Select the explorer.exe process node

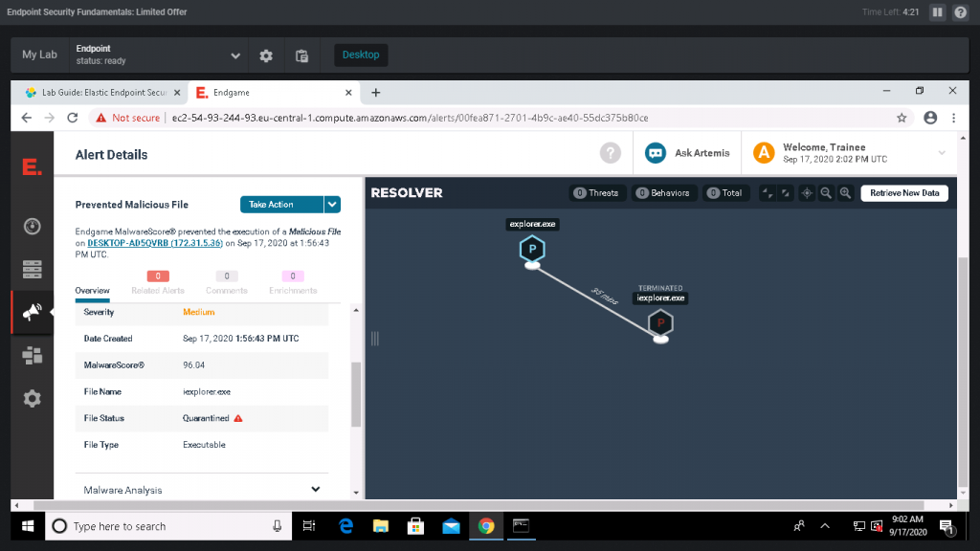(x=532, y=250)
